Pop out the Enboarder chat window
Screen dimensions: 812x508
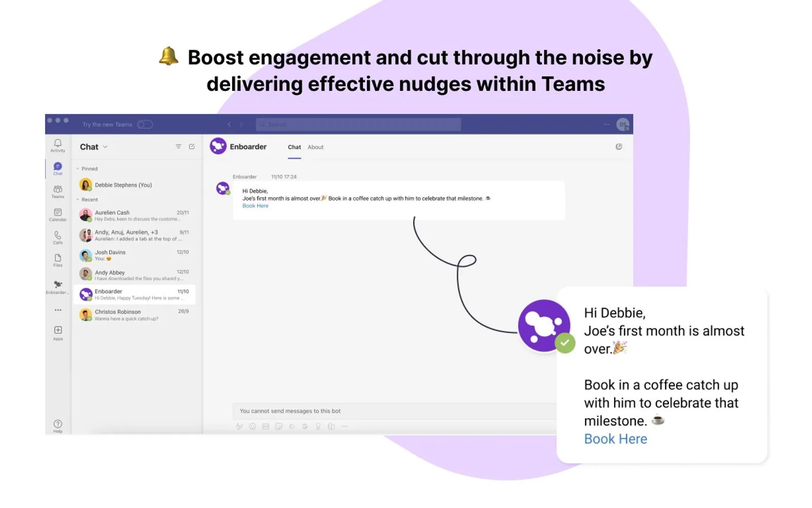[x=619, y=147]
